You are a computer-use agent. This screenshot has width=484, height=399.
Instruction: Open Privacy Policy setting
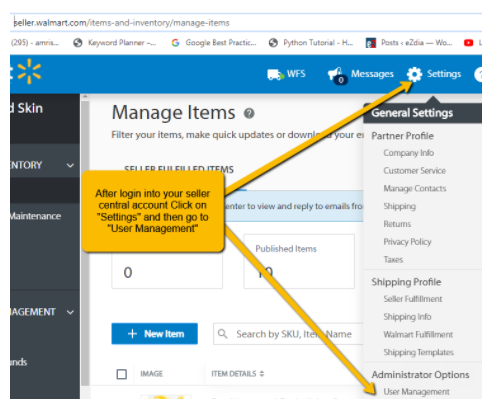(407, 242)
